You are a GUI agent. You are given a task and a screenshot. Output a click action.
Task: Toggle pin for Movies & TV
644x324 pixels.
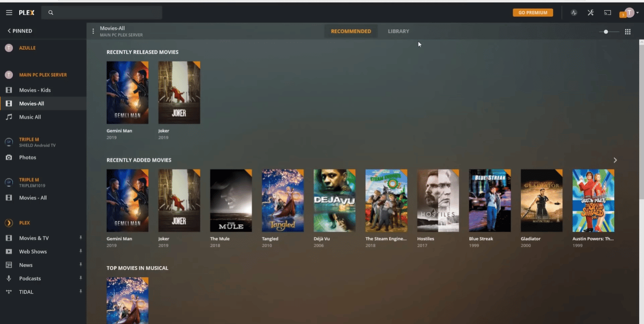click(x=80, y=238)
